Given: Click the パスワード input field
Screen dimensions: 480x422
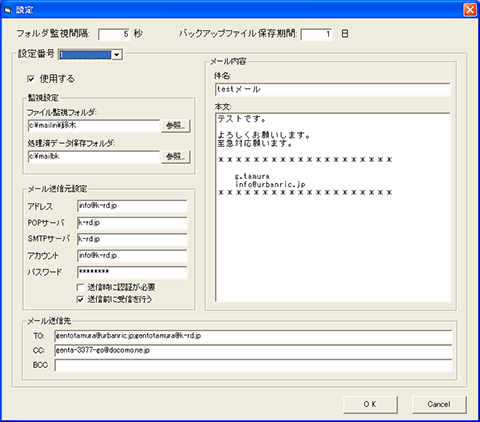Looking at the screenshot, I should (132, 272).
